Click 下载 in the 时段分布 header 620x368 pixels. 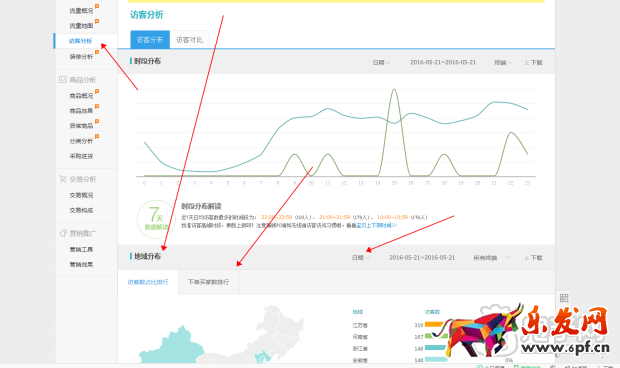537,62
